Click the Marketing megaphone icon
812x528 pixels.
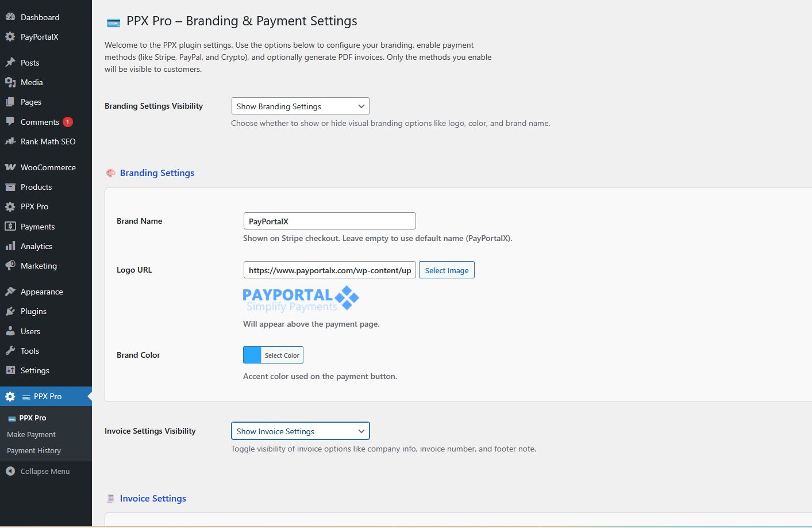point(10,266)
